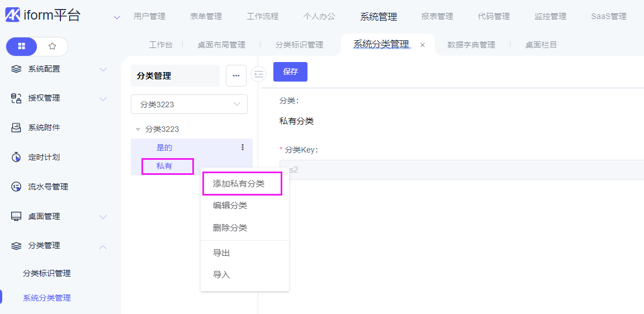Click the 系统附件 icon in the sidebar
The height and width of the screenshot is (314, 644).
tap(16, 127)
